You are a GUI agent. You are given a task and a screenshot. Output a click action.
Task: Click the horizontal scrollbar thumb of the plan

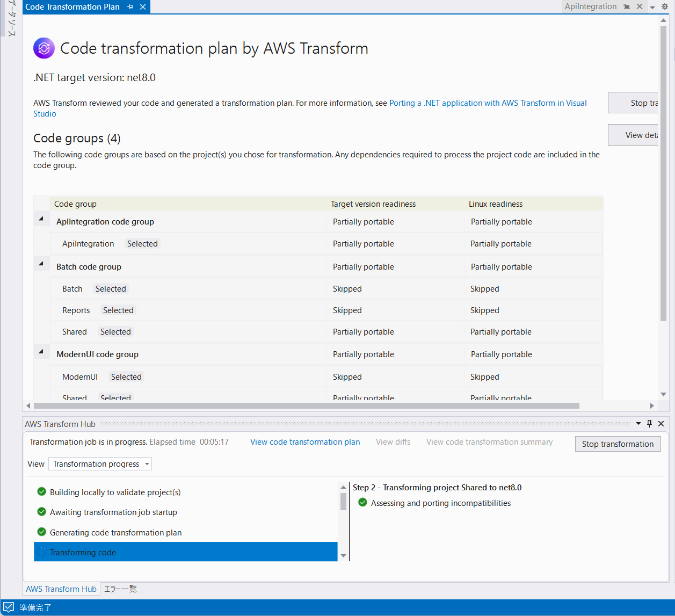click(x=306, y=406)
